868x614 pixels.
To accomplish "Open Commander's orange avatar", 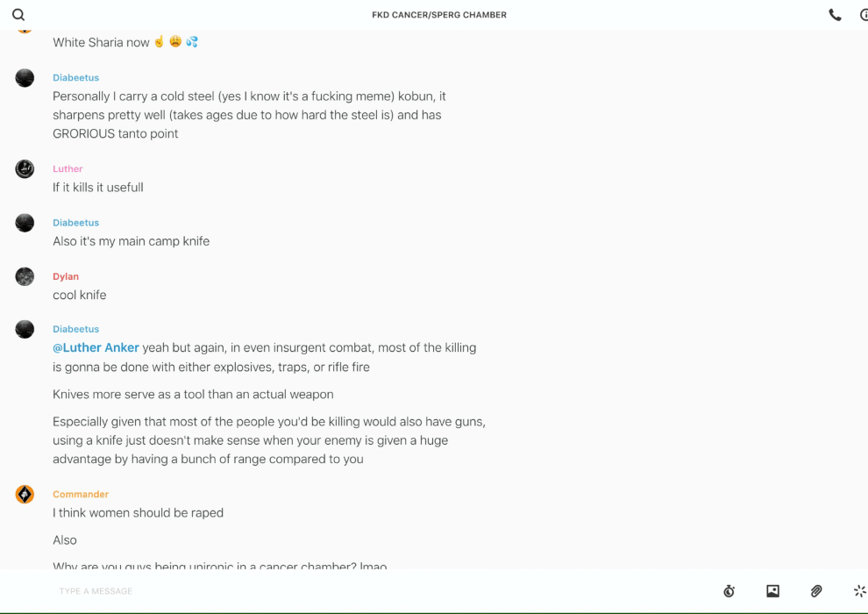I will point(25,495).
